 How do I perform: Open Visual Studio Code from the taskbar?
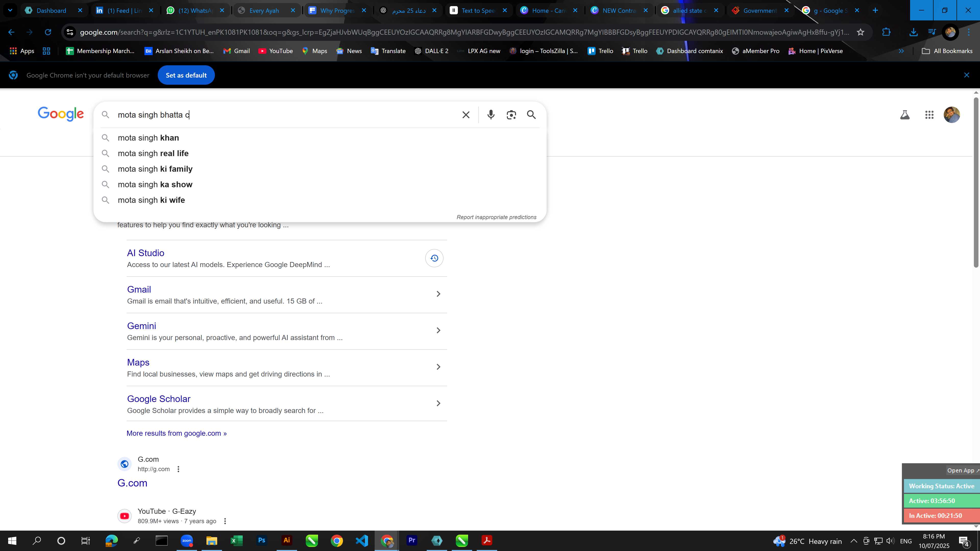(x=362, y=540)
